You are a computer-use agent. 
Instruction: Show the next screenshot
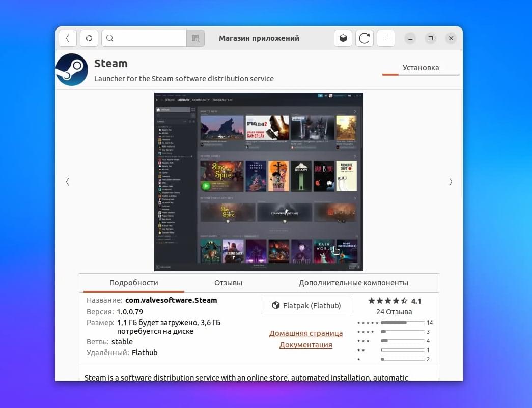451,182
